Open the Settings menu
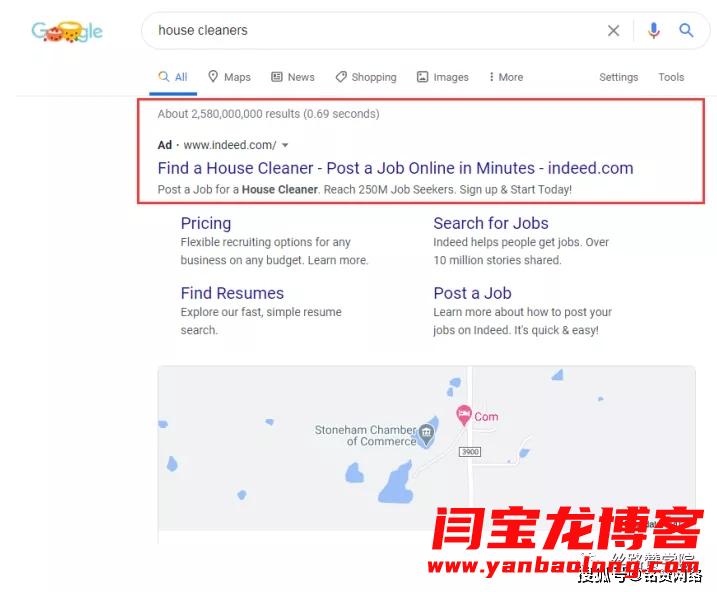717x592 pixels. point(618,77)
